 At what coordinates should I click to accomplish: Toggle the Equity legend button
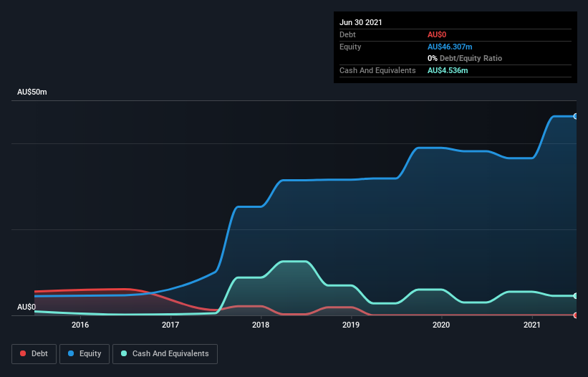click(x=85, y=354)
